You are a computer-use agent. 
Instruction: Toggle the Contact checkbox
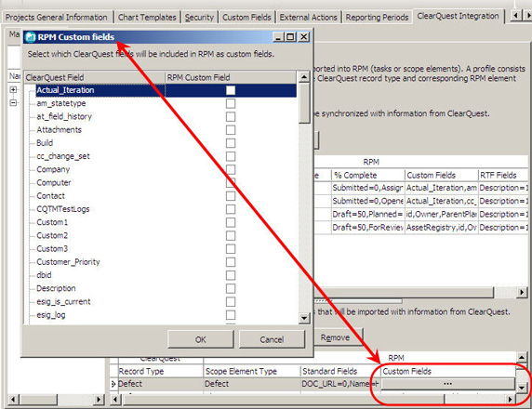[x=231, y=196]
